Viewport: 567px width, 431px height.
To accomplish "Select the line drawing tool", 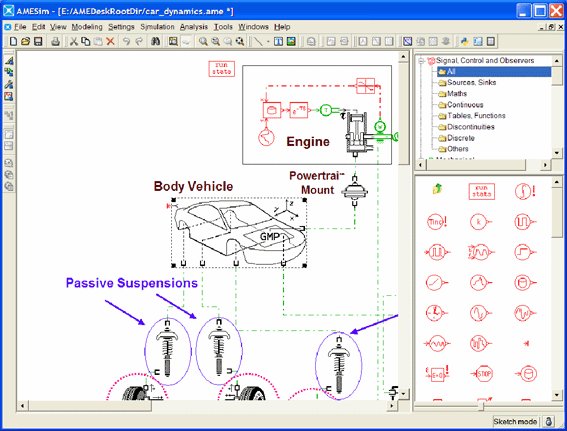I will [258, 42].
